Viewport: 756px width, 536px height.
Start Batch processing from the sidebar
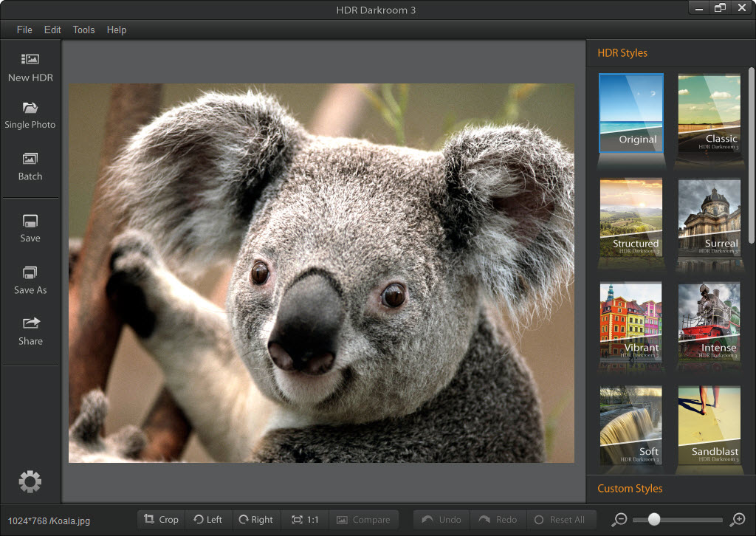point(30,167)
